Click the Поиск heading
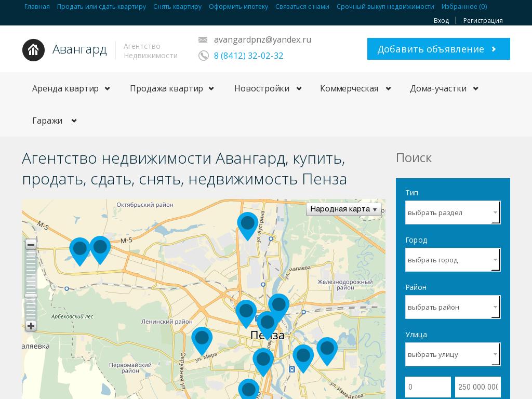The height and width of the screenshot is (399, 532). click(x=414, y=158)
